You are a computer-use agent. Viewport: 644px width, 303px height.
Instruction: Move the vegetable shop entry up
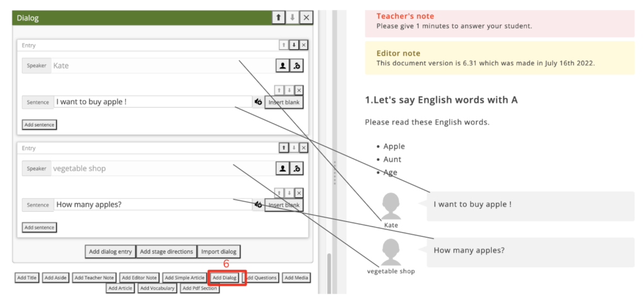[x=284, y=148]
